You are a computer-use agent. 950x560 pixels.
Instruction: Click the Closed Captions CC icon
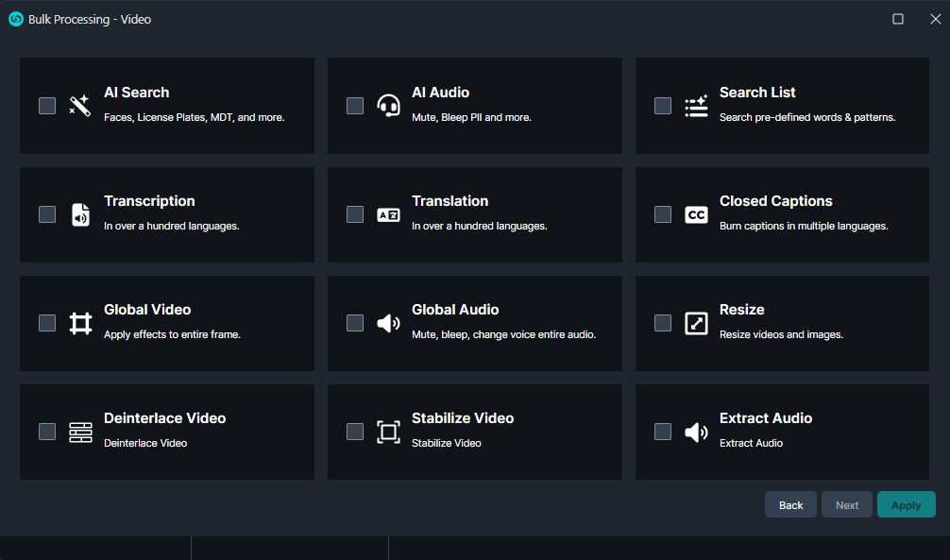coord(696,214)
